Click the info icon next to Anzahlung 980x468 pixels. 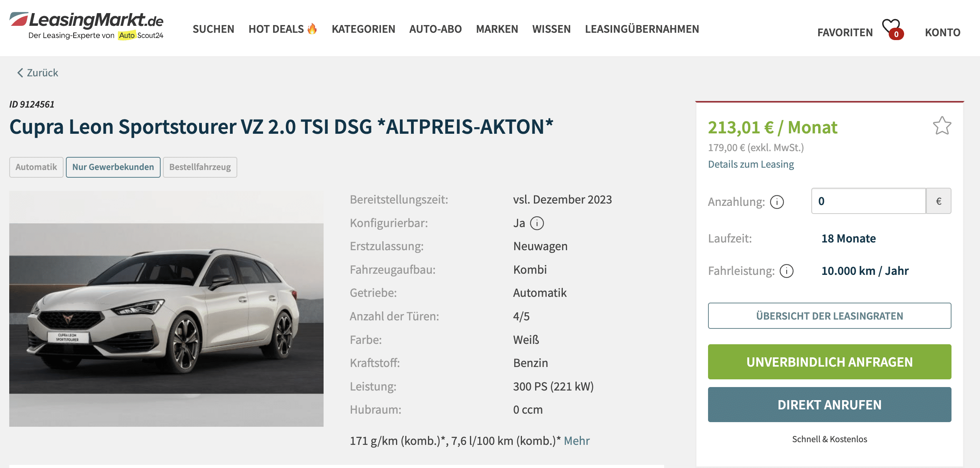click(x=777, y=202)
